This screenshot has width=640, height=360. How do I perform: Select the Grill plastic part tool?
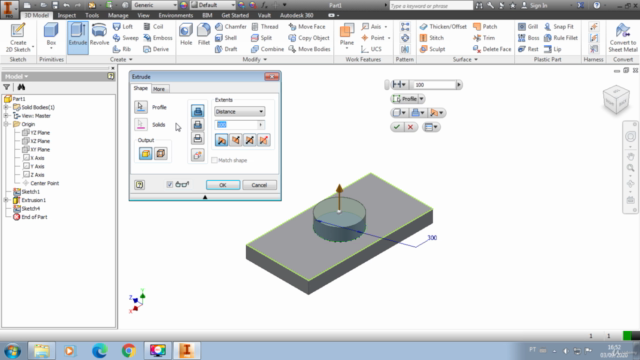point(528,27)
